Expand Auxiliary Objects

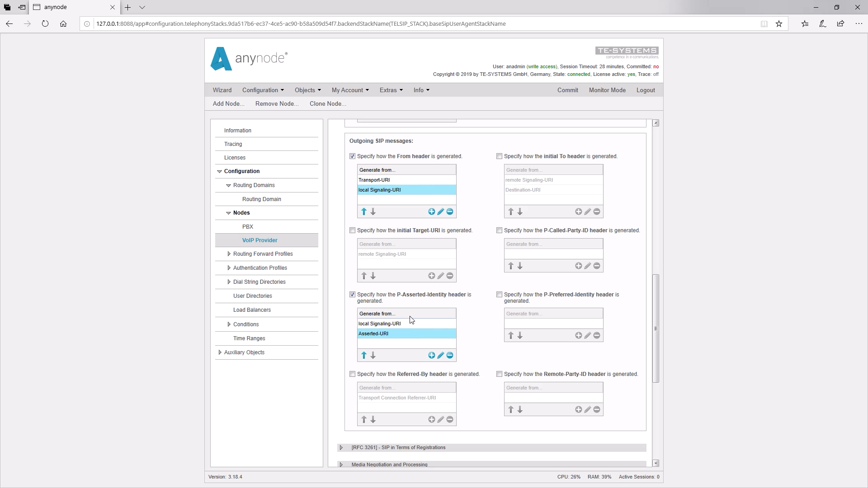point(220,352)
